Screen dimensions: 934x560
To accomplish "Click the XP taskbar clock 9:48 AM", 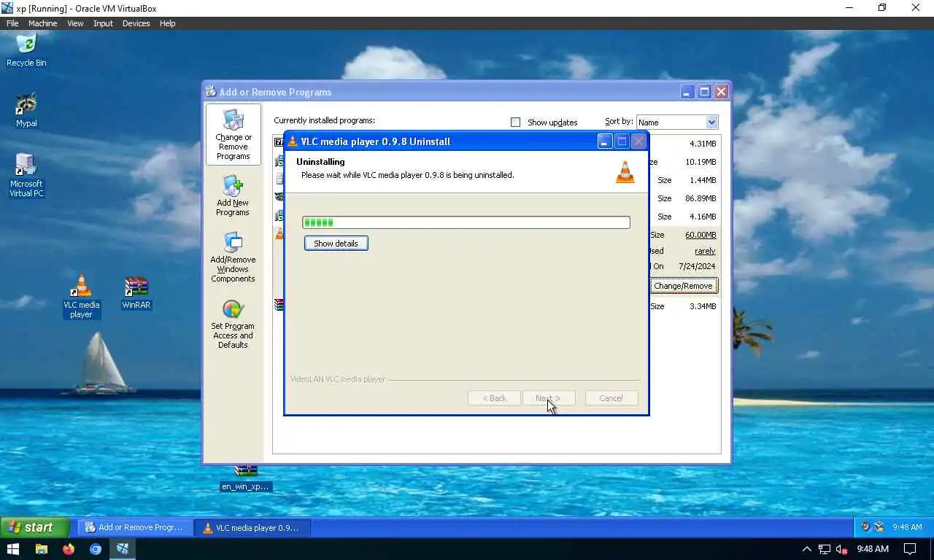I will pyautogui.click(x=907, y=527).
